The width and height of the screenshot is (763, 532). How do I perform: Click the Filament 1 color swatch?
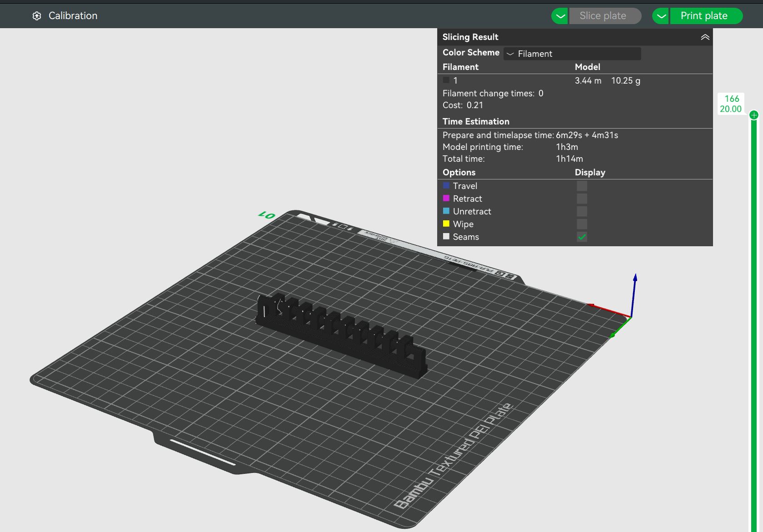tap(446, 80)
